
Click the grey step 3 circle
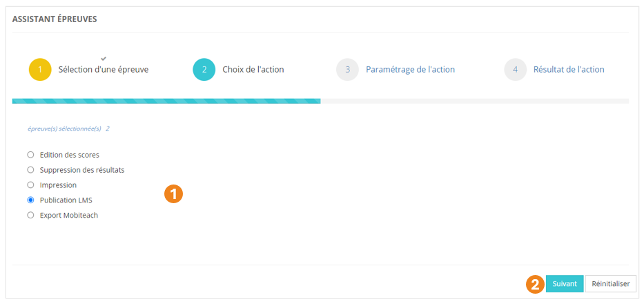[x=347, y=70]
